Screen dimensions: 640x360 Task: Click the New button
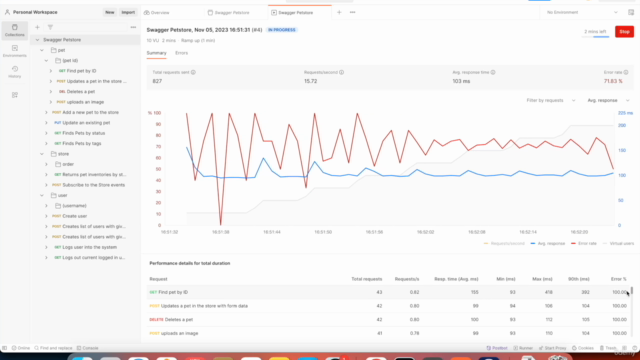[x=109, y=12]
